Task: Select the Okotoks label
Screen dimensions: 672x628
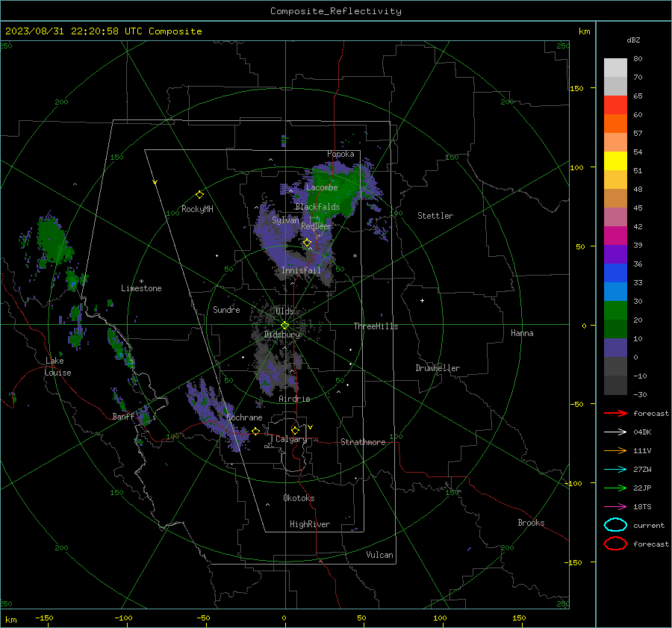Action: [x=299, y=498]
